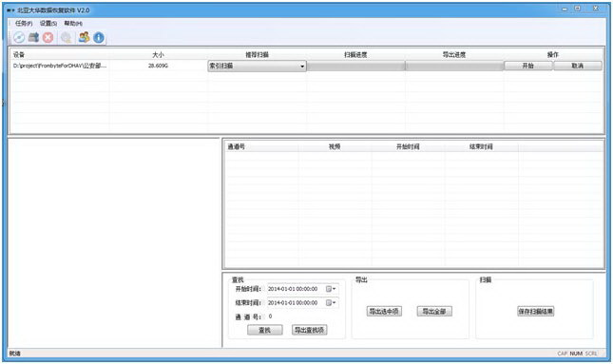Image resolution: width=613 pixels, height=364 pixels.
Task: Click the red X toolbar icon
Action: pos(48,37)
